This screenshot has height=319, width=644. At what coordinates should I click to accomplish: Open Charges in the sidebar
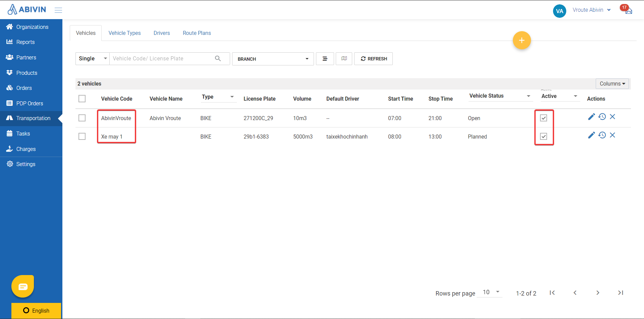pyautogui.click(x=31, y=149)
